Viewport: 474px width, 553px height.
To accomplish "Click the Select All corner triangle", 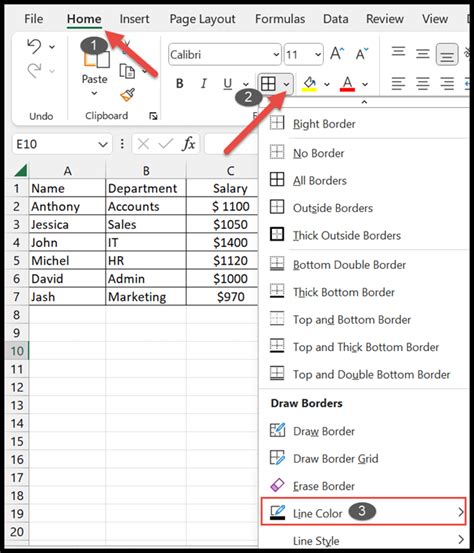I will pyautogui.click(x=21, y=170).
